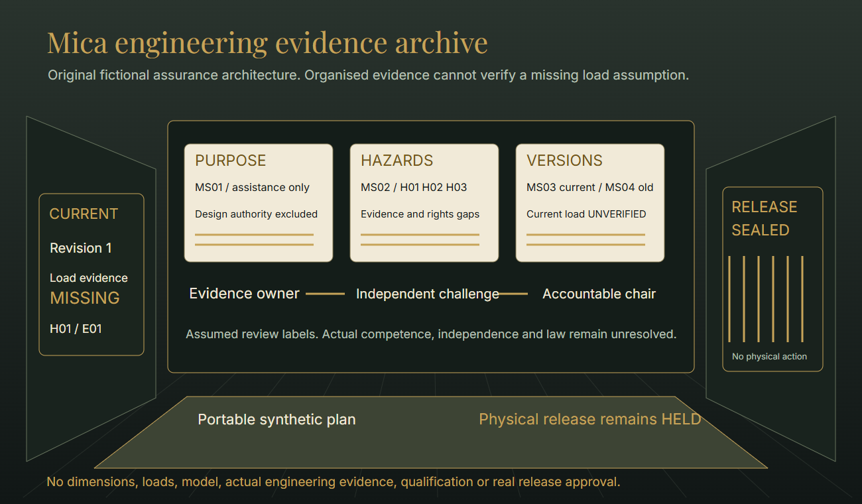The height and width of the screenshot is (504, 862).
Task: Select the 'Accountable chair' label
Action: [x=599, y=294]
